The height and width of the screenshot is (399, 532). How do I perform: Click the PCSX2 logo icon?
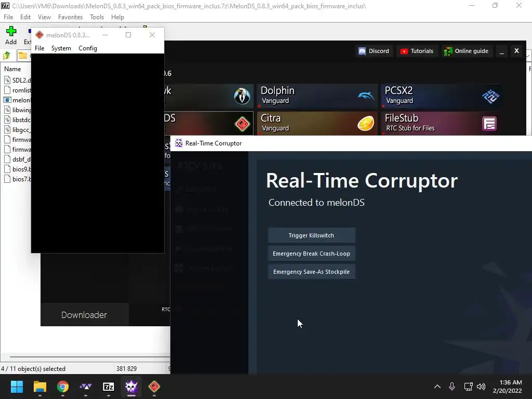point(490,96)
